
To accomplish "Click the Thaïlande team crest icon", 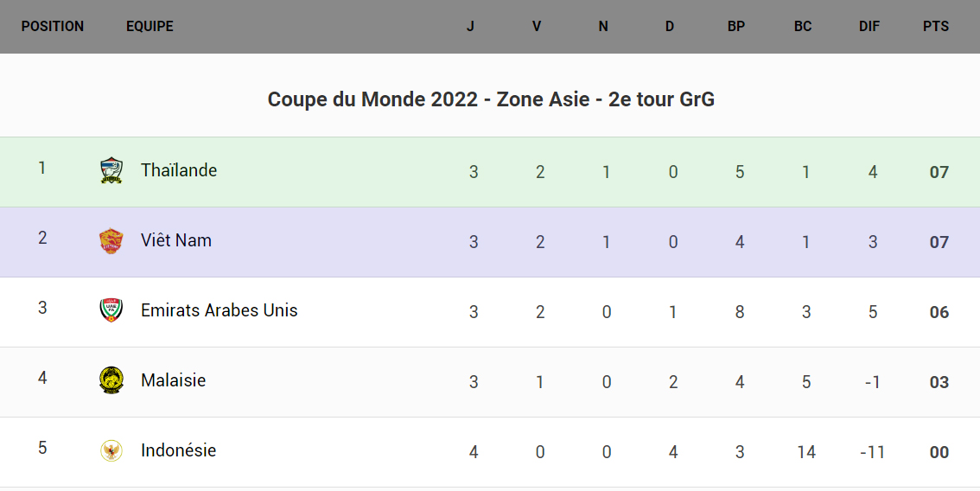I will [x=111, y=171].
